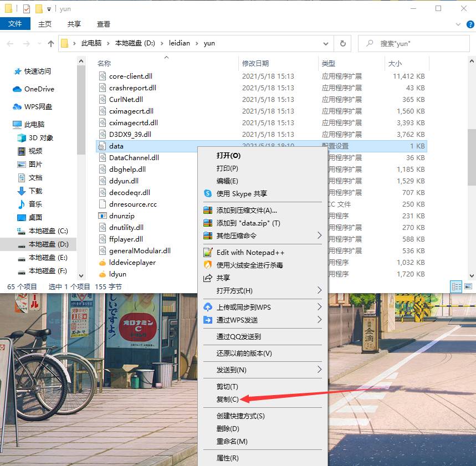Image resolution: width=476 pixels, height=466 pixels.
Task: Open the 文件 menu tab
Action: (15, 24)
